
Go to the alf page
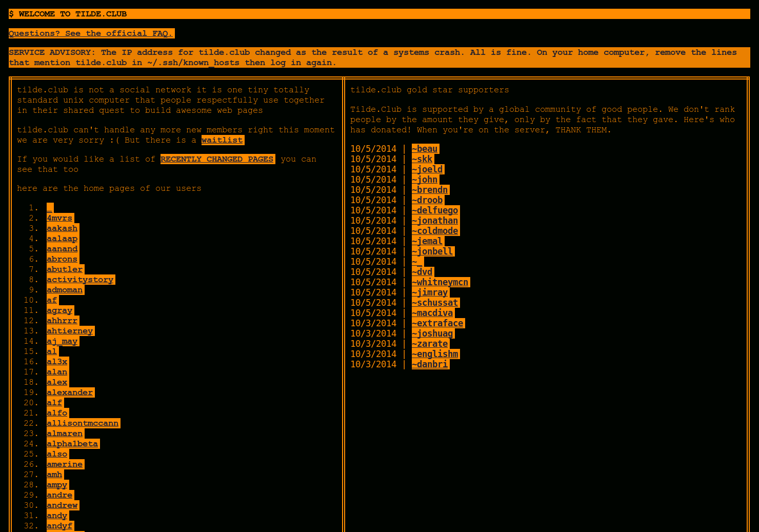coord(54,403)
